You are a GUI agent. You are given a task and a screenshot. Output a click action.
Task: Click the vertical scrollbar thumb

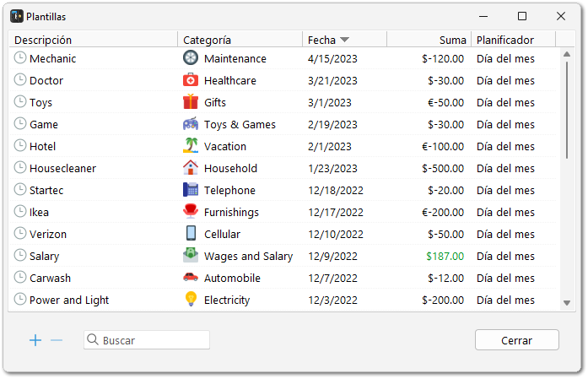tap(567, 111)
